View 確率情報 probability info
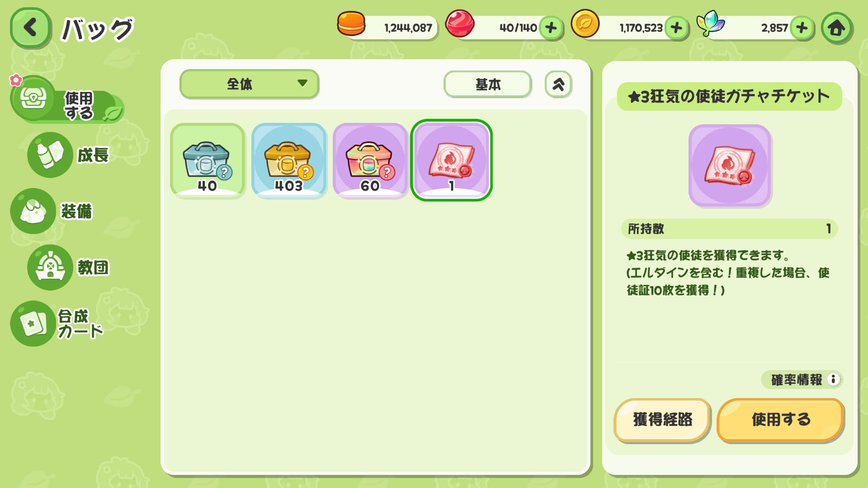Screen dimensions: 868x488 coord(802,380)
